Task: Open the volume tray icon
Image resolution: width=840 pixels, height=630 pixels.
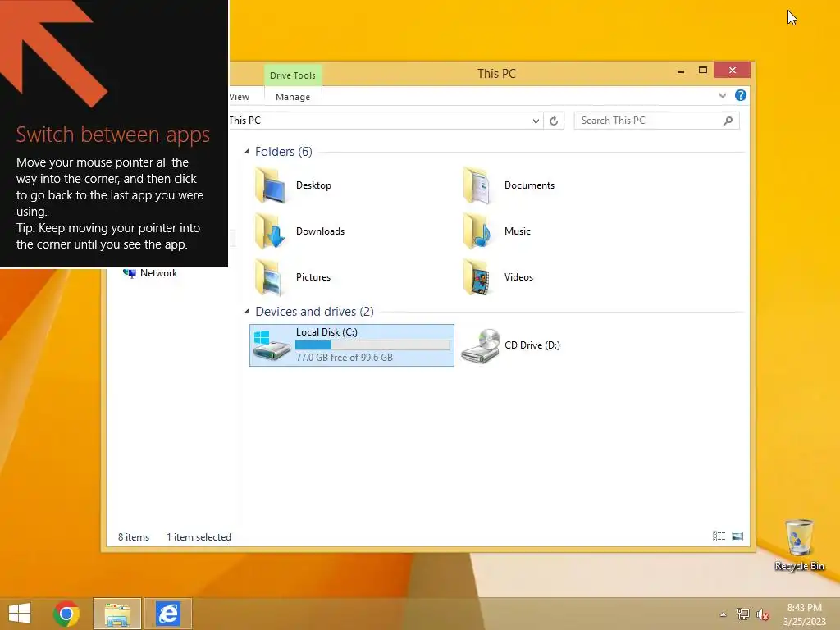Action: [762, 614]
